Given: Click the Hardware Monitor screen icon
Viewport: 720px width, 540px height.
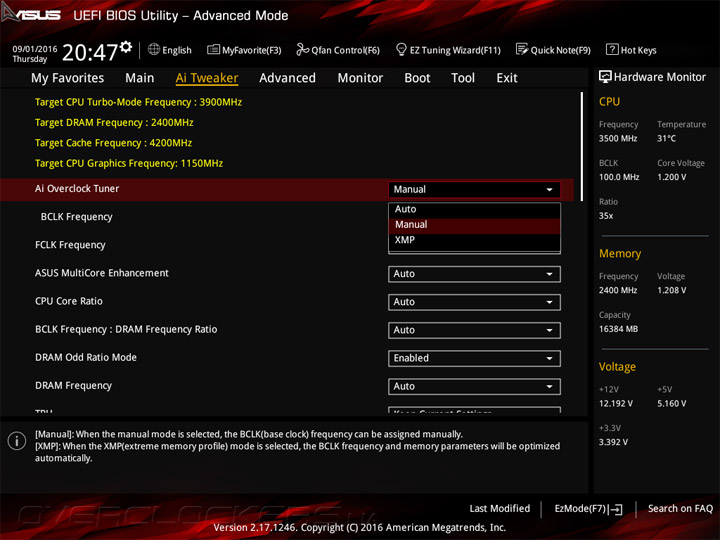Looking at the screenshot, I should point(605,77).
